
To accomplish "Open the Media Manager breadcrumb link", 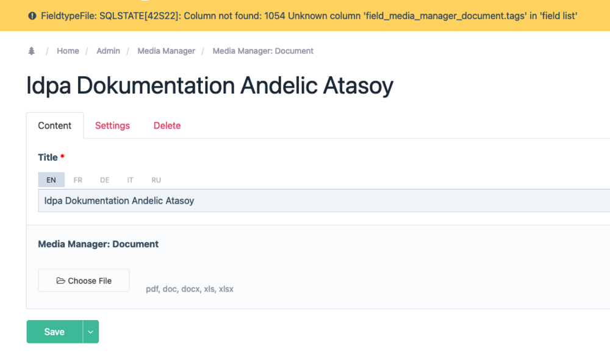I will tap(166, 51).
